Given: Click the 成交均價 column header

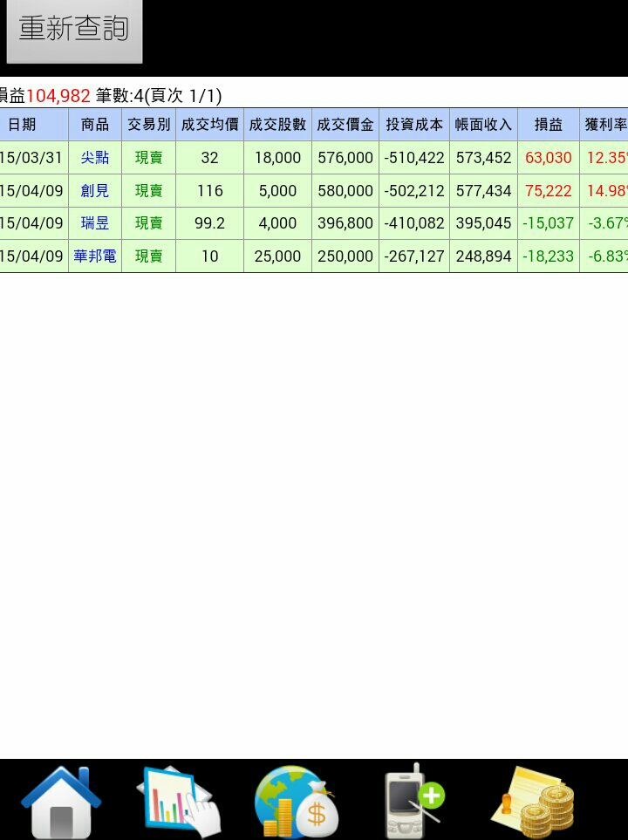Looking at the screenshot, I should 209,124.
